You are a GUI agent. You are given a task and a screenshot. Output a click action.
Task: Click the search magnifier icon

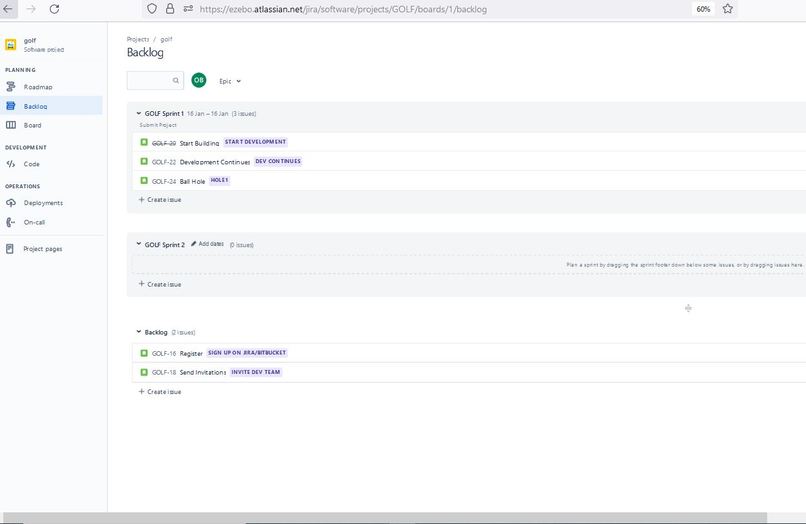(176, 80)
